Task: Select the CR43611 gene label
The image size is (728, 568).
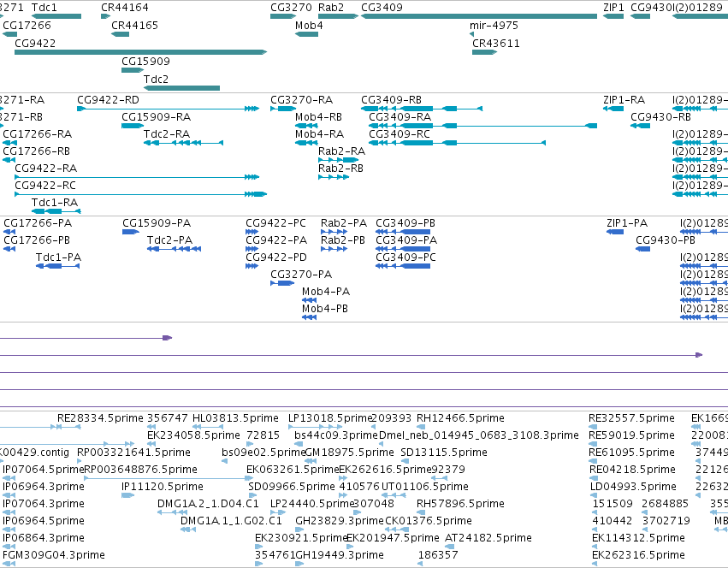Action: 496,44
